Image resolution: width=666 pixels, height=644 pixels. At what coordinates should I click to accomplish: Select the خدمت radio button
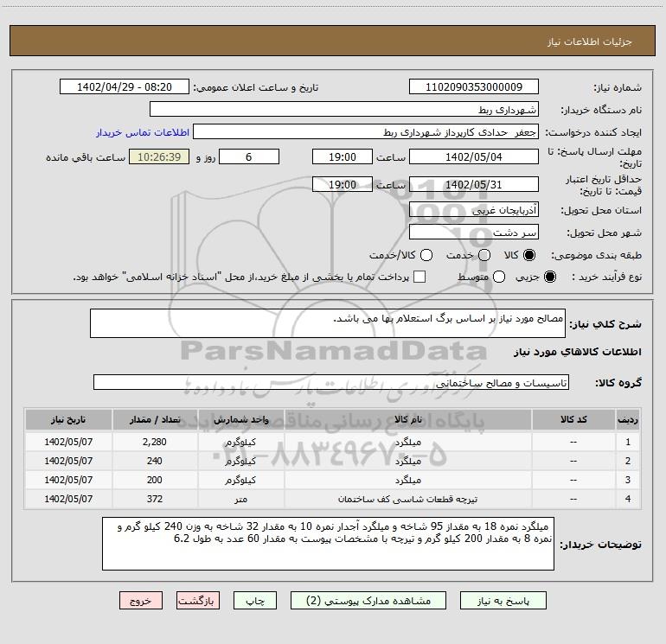pyautogui.click(x=484, y=255)
